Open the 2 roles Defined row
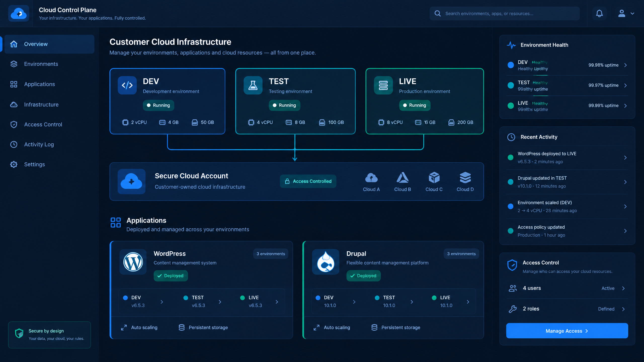644x362 pixels. coord(567,309)
